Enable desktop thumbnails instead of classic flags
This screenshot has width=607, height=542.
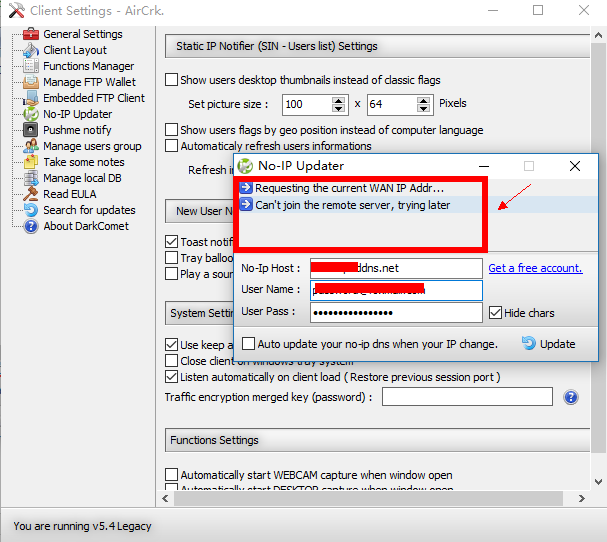coord(171,80)
